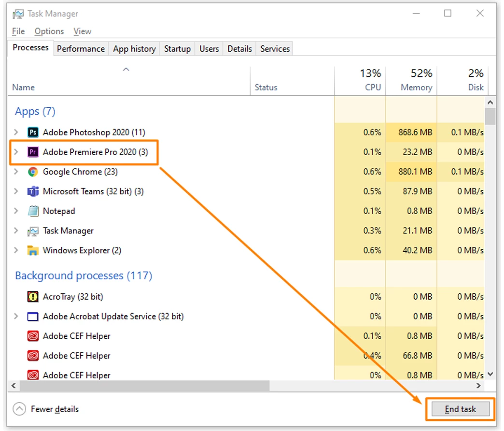Sort by the Disk column header
The width and height of the screenshot is (504, 431).
[x=462, y=81]
